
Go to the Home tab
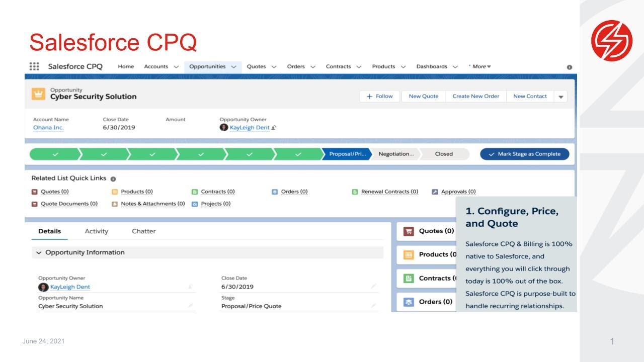click(x=126, y=66)
